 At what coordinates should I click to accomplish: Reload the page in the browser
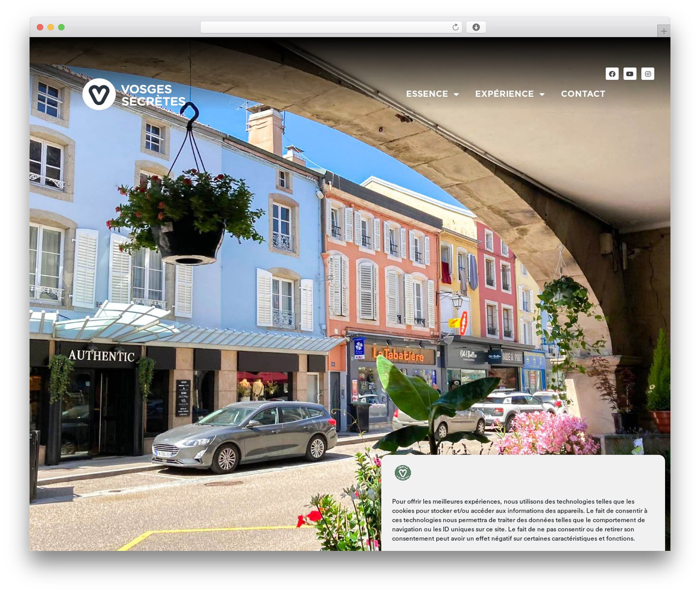pyautogui.click(x=456, y=27)
